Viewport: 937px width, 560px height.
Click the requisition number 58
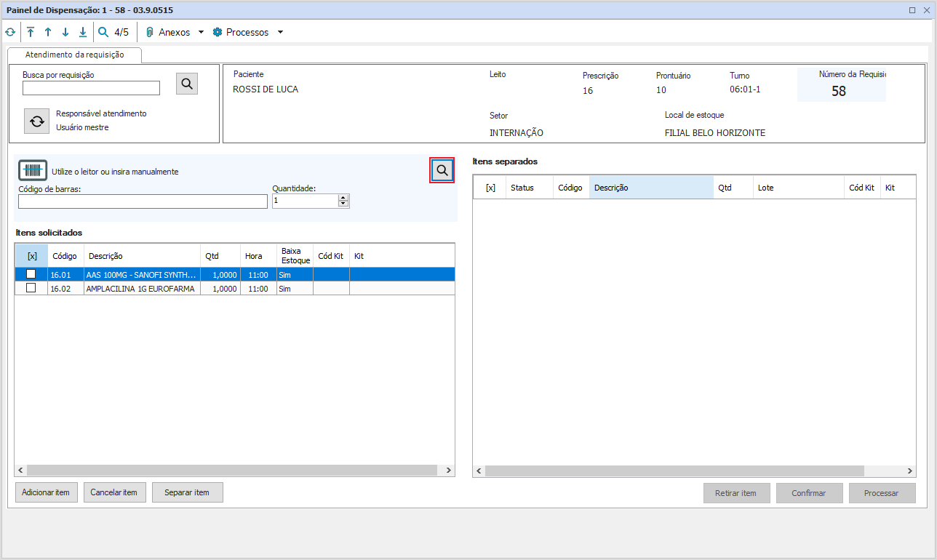tap(839, 92)
